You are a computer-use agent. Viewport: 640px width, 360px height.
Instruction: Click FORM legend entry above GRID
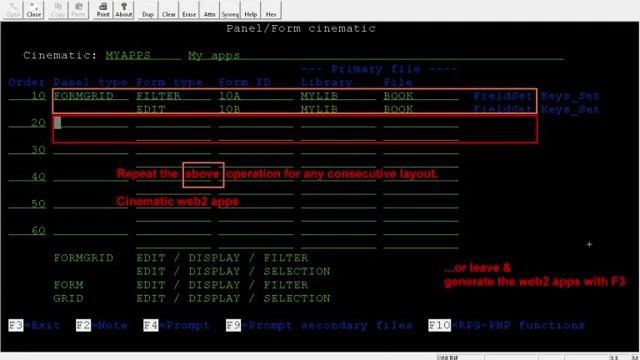click(x=68, y=285)
